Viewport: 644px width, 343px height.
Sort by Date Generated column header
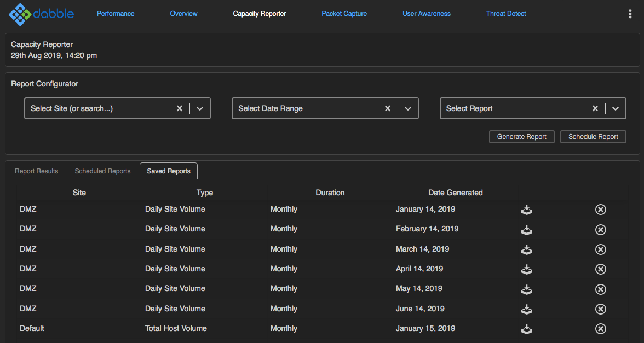coord(455,193)
